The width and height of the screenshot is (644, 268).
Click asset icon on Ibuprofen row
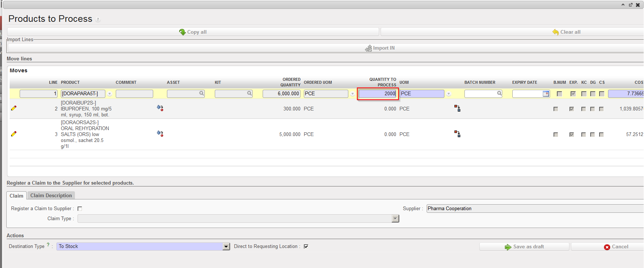(x=160, y=108)
